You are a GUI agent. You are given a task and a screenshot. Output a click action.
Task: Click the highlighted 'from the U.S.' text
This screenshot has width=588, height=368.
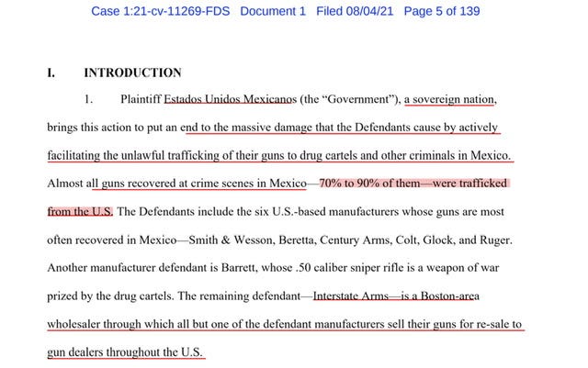pos(80,211)
